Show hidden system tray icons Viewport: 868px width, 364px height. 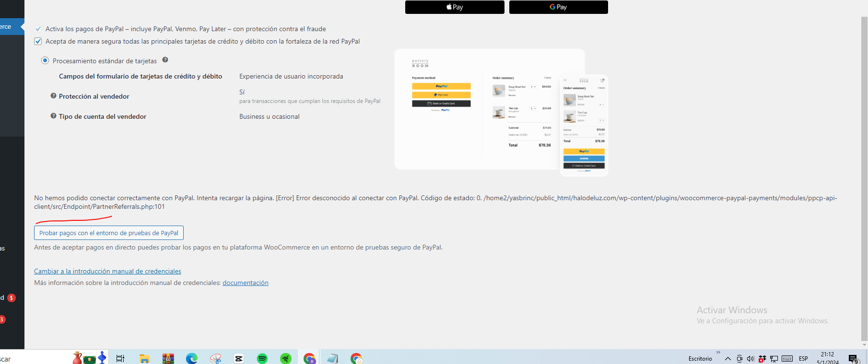coord(727,359)
